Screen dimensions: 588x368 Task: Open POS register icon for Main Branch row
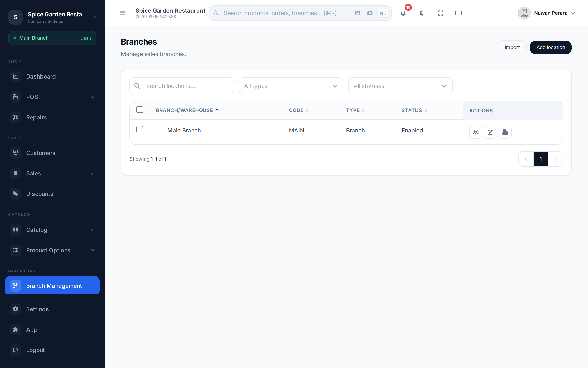(x=505, y=132)
